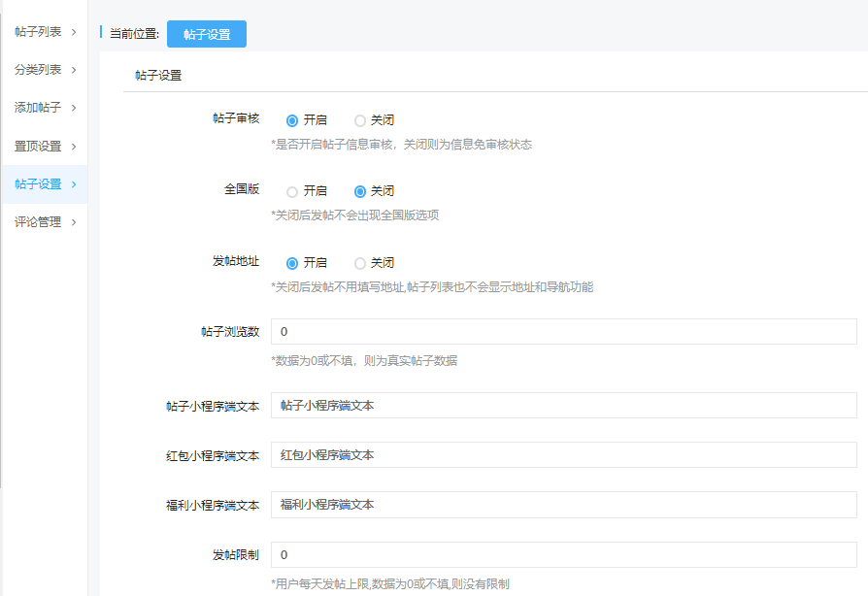Click the 帖子设置 panel heading
Viewport: 868px width, 596px height.
[x=158, y=76]
